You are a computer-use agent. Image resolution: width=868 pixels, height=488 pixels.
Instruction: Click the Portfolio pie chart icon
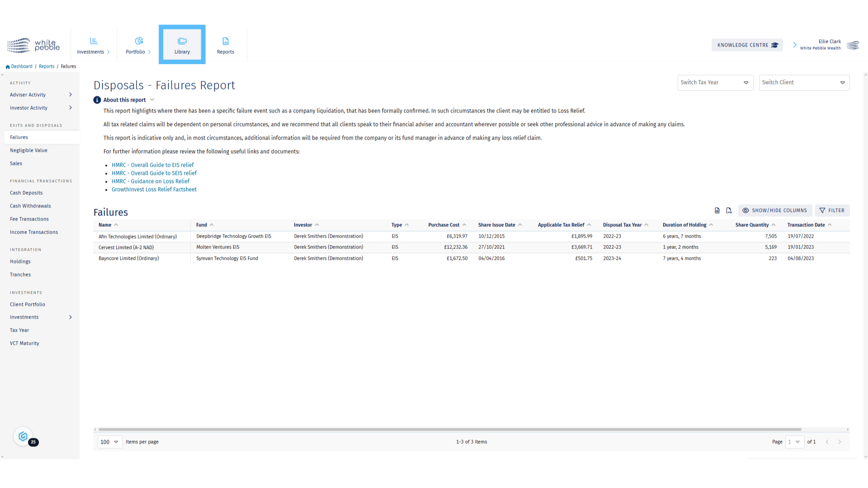(139, 41)
